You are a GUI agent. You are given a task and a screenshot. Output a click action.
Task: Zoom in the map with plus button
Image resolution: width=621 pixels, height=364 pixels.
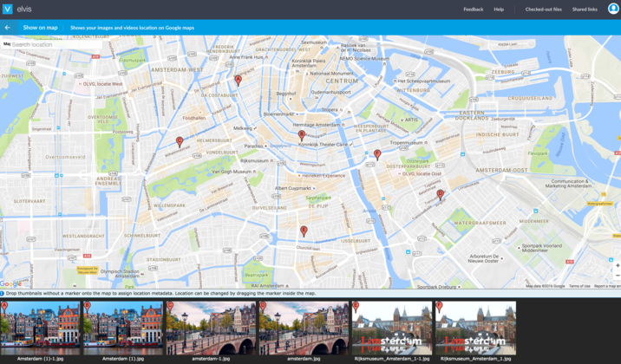coord(618,265)
